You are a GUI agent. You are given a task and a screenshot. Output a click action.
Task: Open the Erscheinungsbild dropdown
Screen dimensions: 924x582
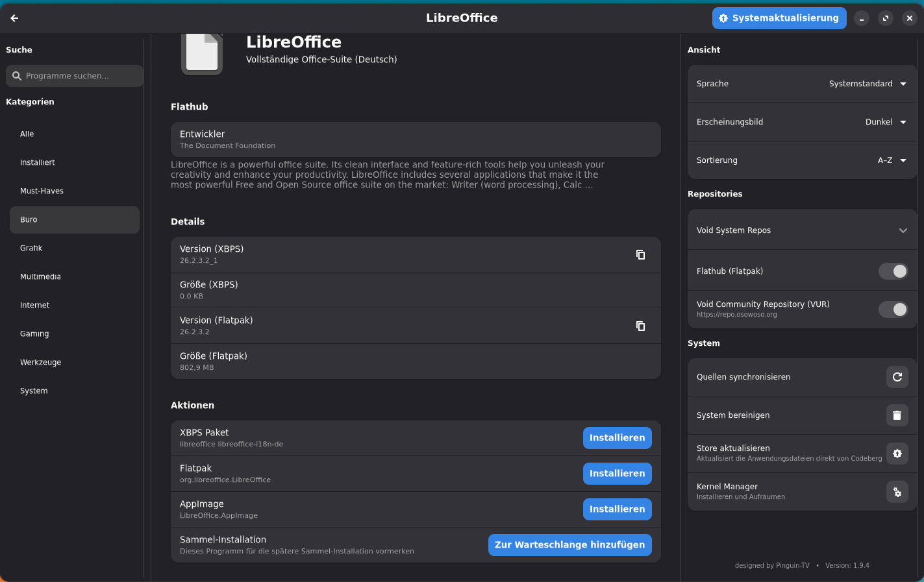886,122
